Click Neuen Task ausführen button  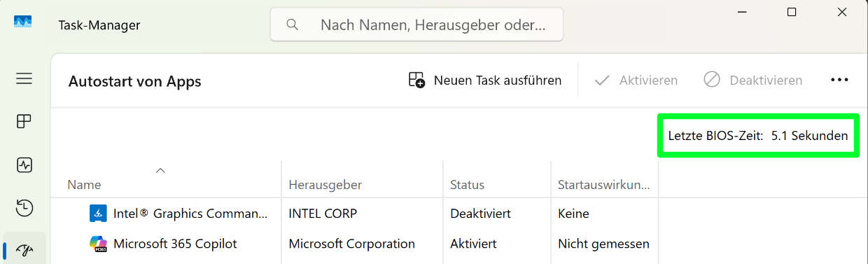click(485, 80)
